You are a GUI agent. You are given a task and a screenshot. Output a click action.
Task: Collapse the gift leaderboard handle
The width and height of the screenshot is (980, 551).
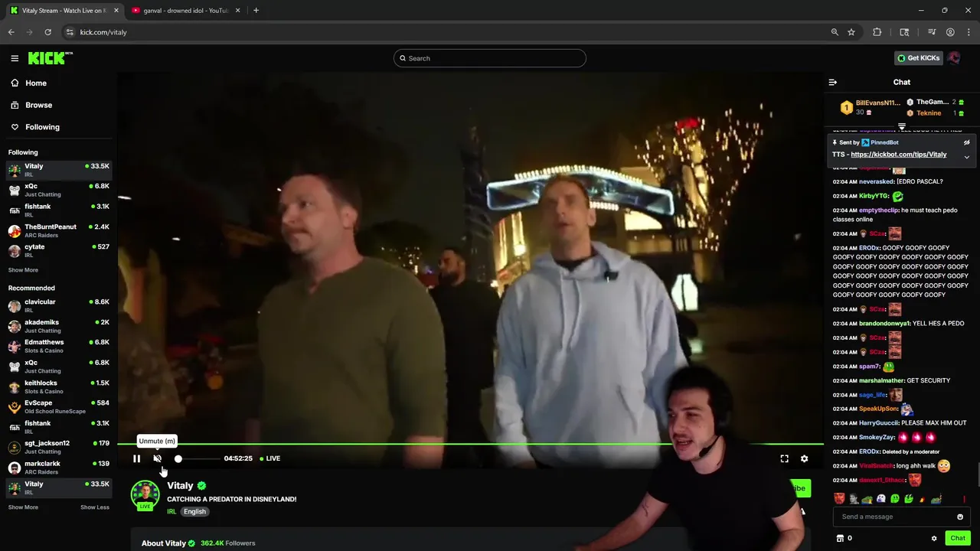pos(902,126)
